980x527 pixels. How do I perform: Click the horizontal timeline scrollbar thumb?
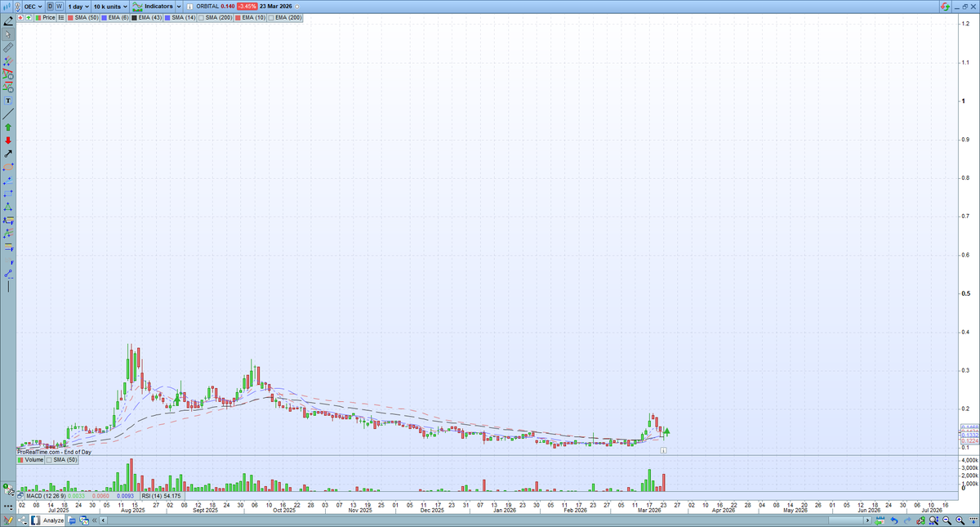click(x=846, y=520)
